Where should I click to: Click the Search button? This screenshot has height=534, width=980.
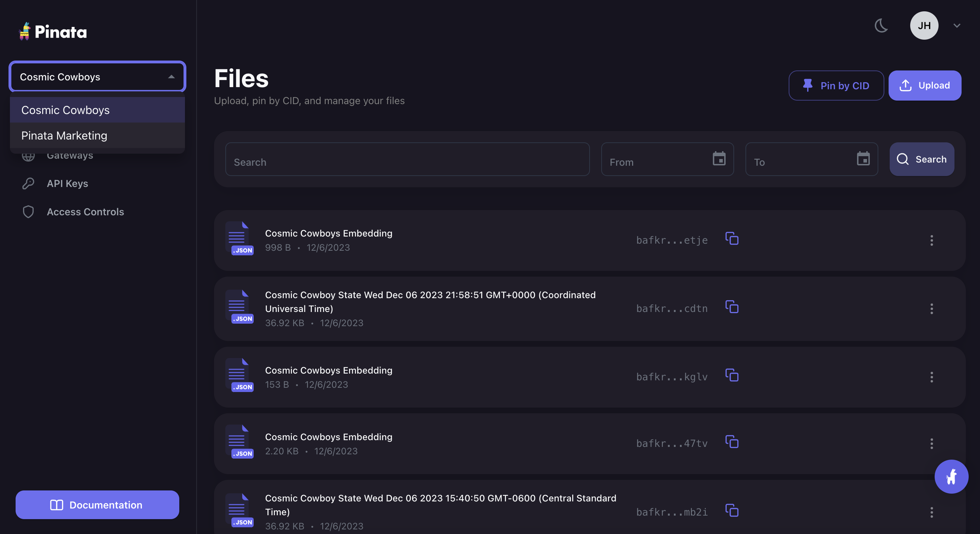[x=922, y=159]
